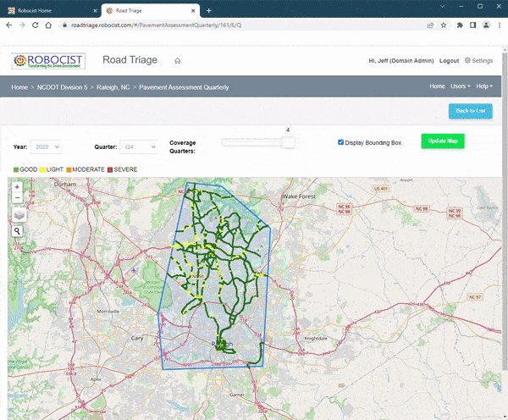This screenshot has width=508, height=420.
Task: Open the Year dropdown
Action: pos(46,146)
